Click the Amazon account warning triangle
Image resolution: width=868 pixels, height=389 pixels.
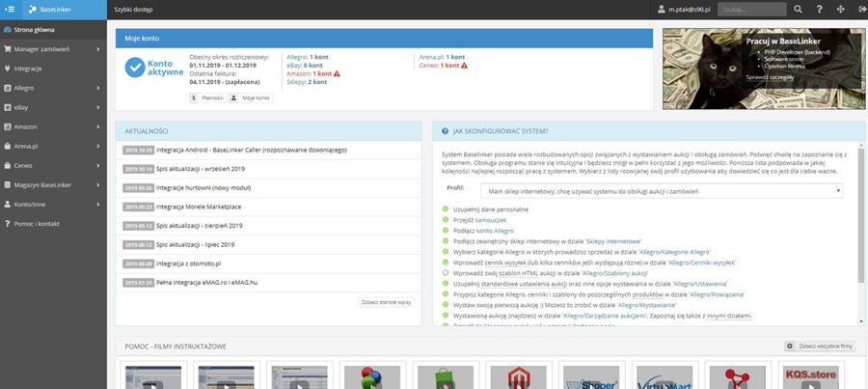click(x=337, y=73)
